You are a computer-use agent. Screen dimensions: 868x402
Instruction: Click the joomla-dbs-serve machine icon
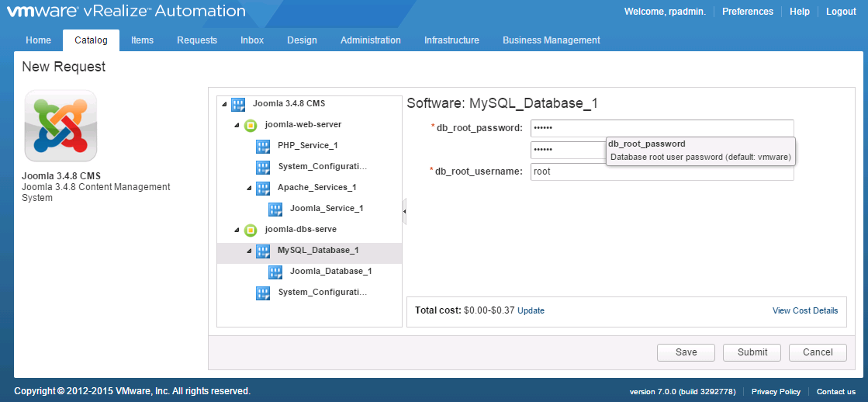[x=251, y=230]
